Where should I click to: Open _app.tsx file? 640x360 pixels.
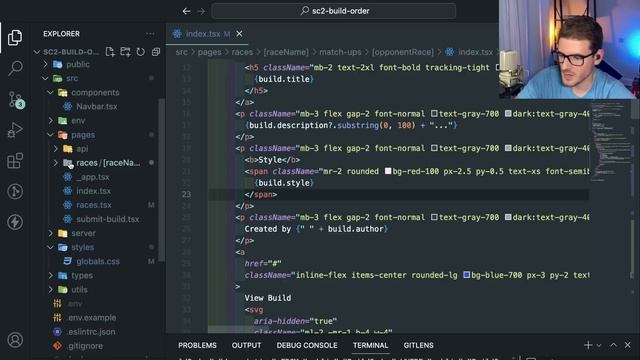click(x=93, y=177)
